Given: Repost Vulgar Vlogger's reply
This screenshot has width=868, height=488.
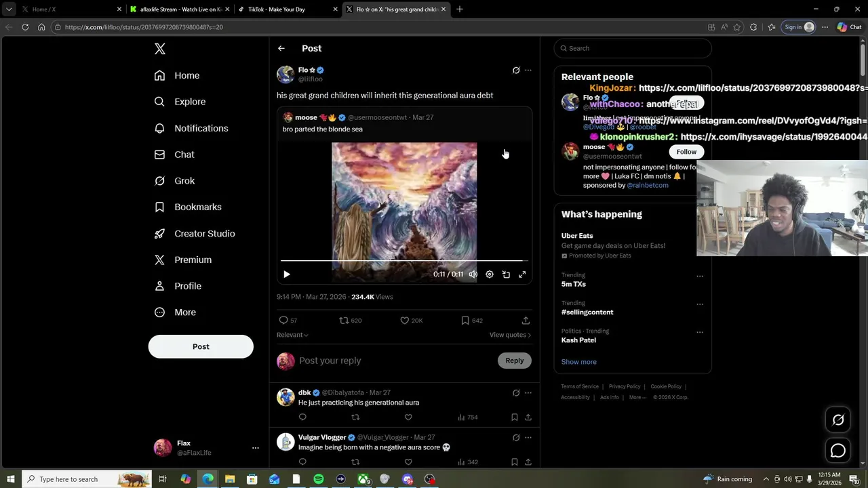Looking at the screenshot, I should tap(355, 462).
